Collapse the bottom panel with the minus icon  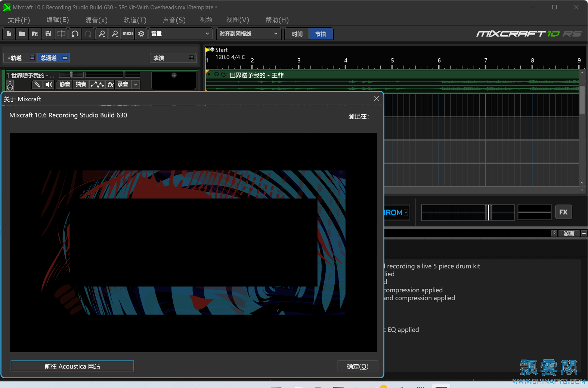pyautogui.click(x=584, y=233)
